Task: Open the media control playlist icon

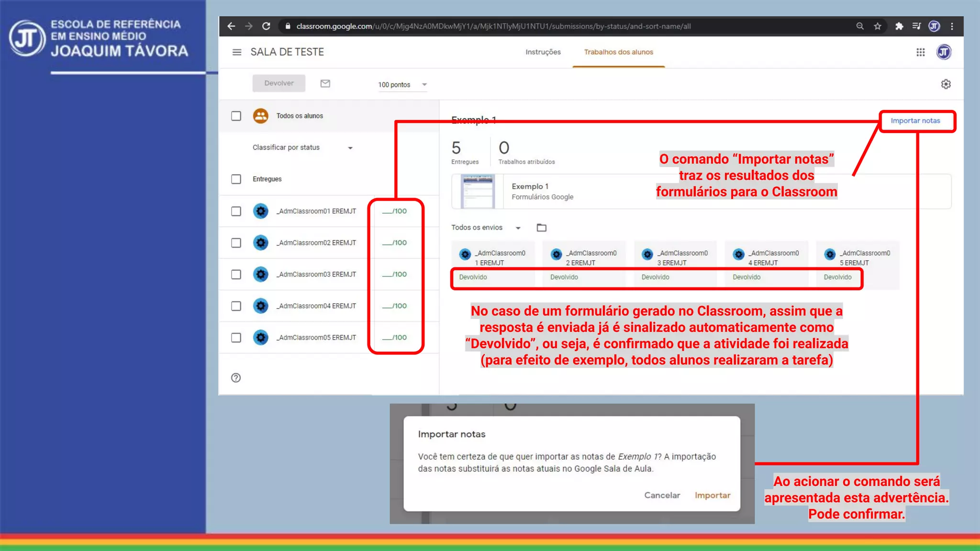Action: [916, 26]
